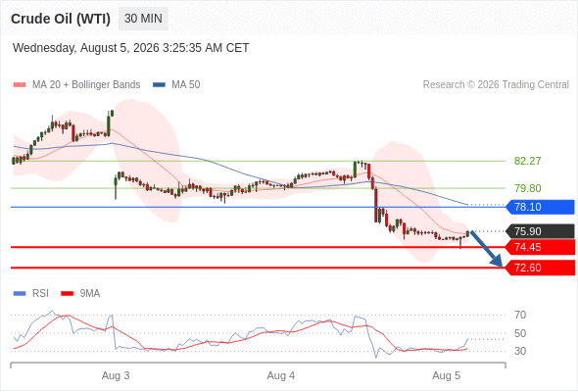Click the green 82.27 resistance label
Image resolution: width=578 pixels, height=392 pixels.
tap(528, 161)
